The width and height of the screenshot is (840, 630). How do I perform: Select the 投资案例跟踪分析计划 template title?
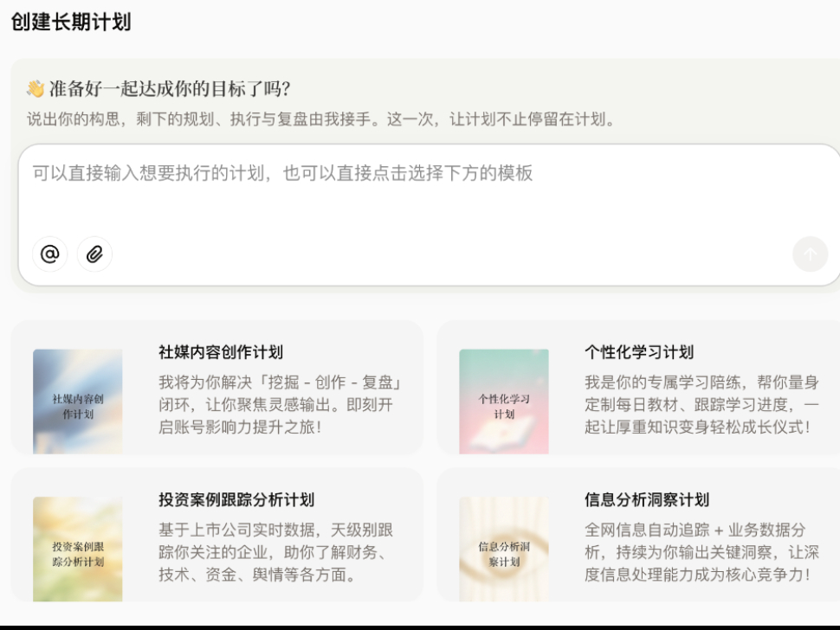pyautogui.click(x=236, y=500)
